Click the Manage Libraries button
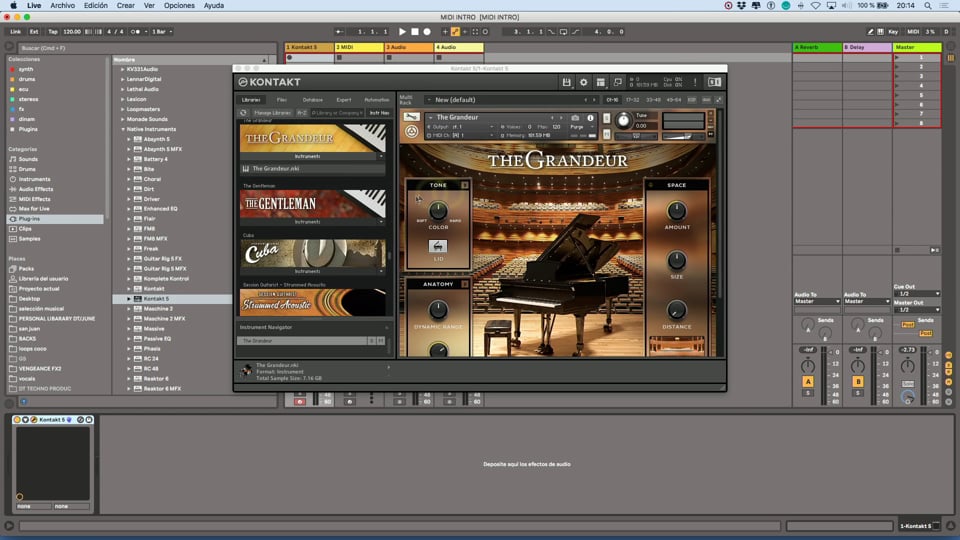 (x=272, y=113)
